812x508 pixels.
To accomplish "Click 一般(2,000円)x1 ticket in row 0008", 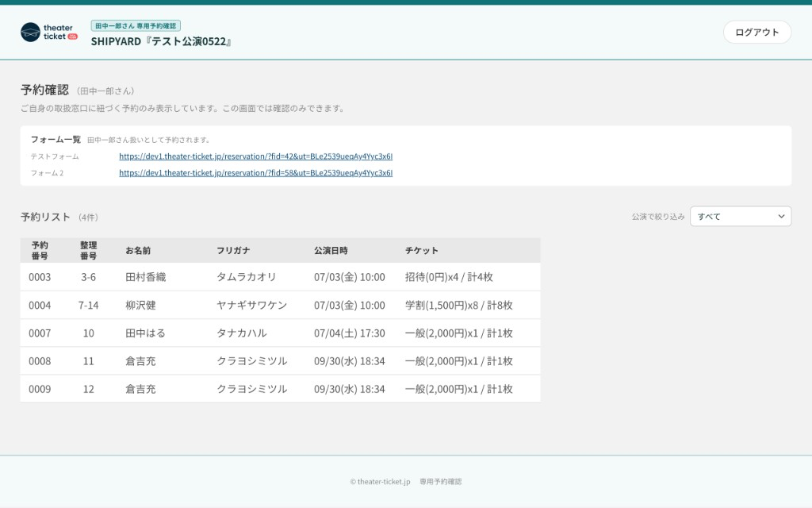I will pyautogui.click(x=459, y=361).
